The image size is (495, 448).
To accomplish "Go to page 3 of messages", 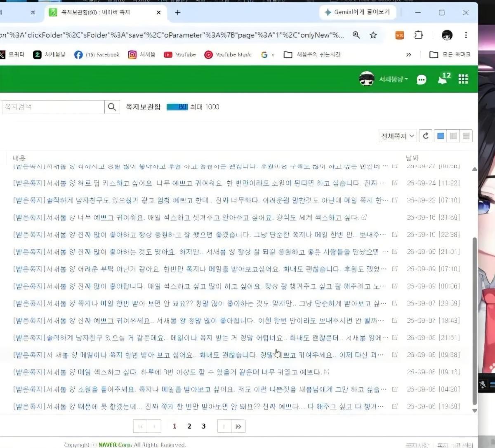I will [203, 426].
